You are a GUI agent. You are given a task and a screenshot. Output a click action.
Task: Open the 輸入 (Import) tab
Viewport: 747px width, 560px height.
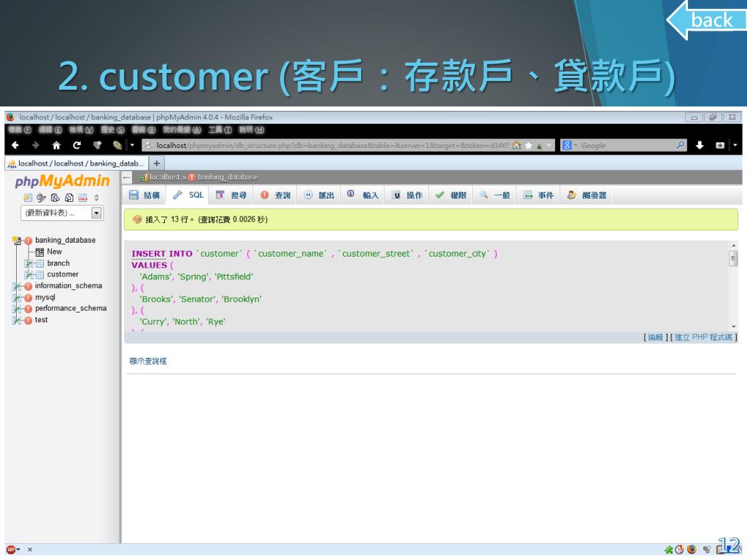(x=363, y=195)
